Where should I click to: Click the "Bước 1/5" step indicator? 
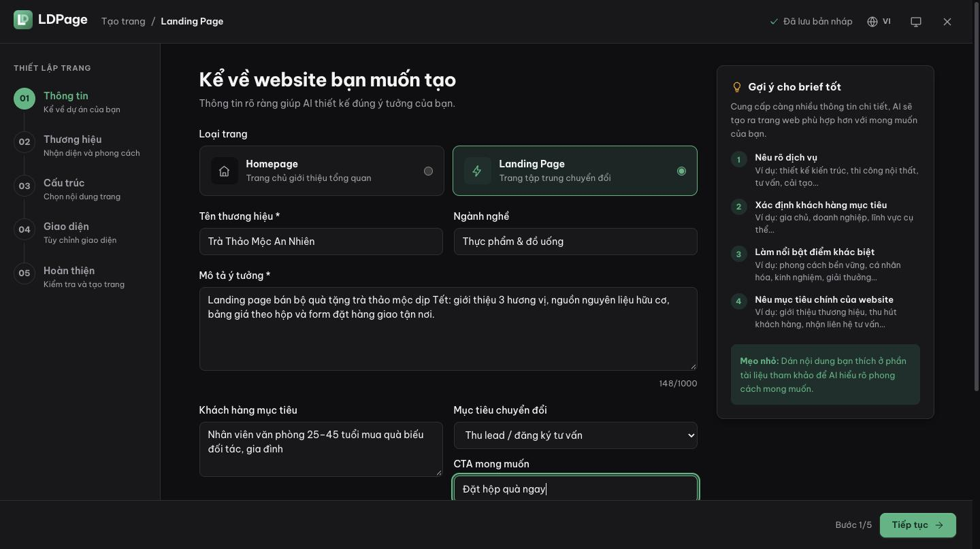853,525
